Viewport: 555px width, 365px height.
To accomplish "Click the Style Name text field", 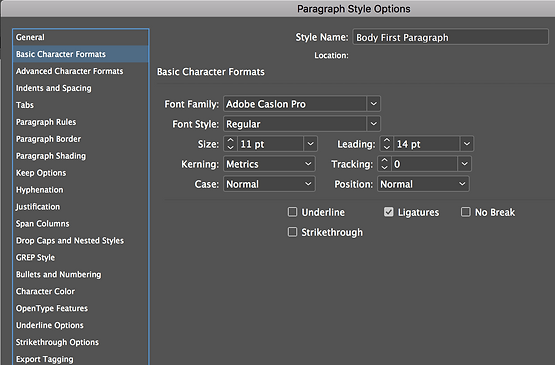I will (x=450, y=37).
